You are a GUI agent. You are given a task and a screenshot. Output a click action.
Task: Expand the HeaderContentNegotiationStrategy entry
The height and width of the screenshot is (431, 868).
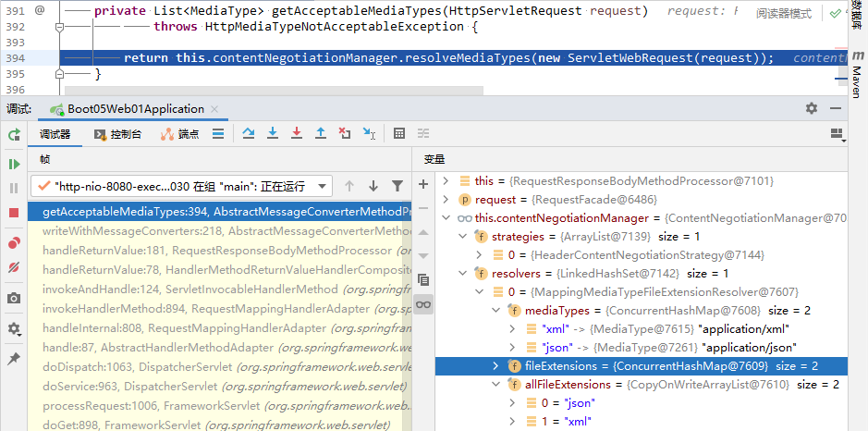(x=480, y=255)
